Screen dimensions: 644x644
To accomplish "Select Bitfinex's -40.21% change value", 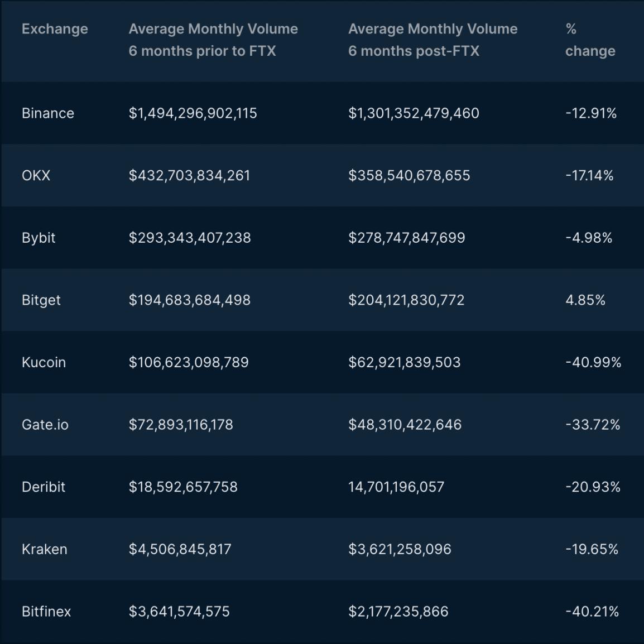I will pos(592,612).
